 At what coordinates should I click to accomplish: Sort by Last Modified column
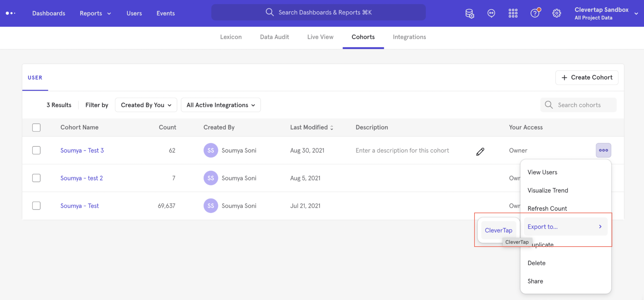(311, 127)
